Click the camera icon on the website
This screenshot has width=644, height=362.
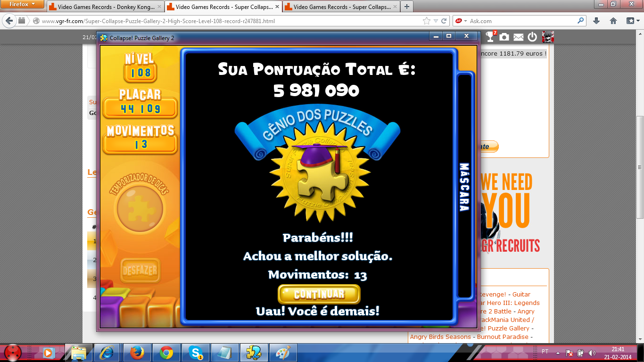(504, 37)
